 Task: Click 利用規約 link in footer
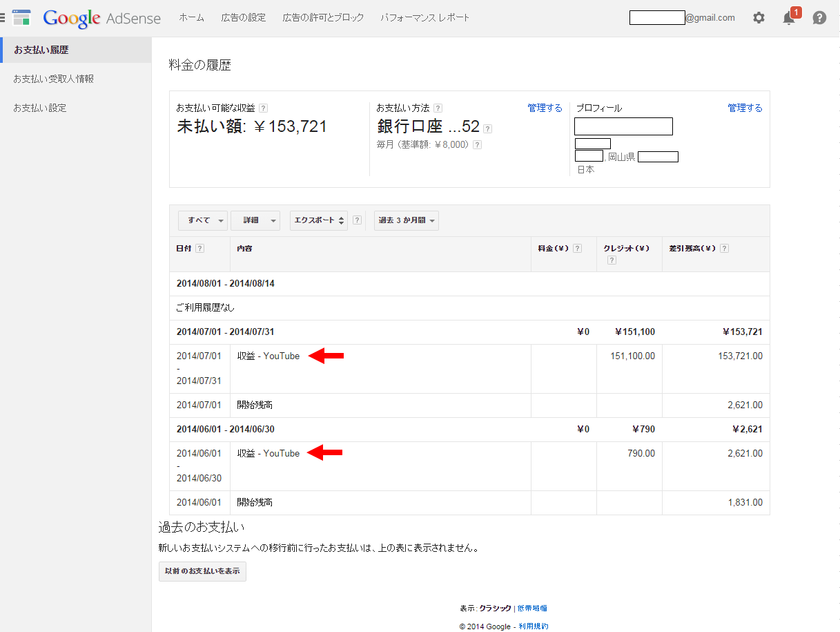[x=534, y=626]
